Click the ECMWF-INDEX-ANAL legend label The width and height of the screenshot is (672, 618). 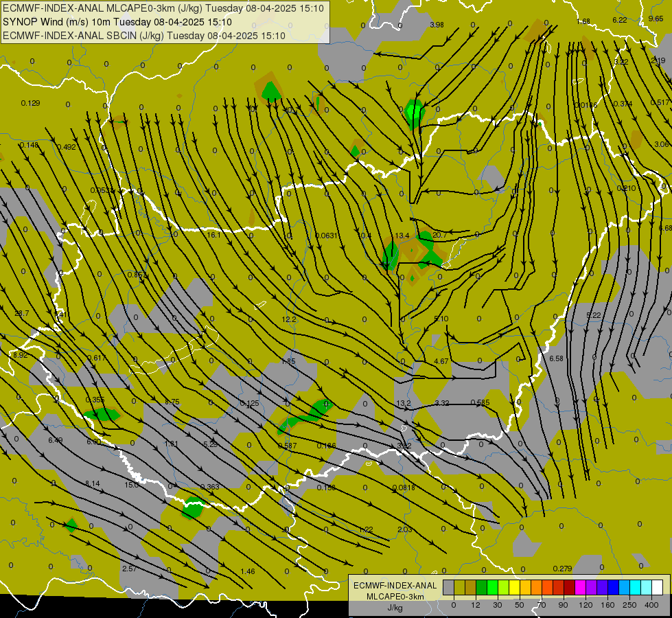[x=395, y=586]
